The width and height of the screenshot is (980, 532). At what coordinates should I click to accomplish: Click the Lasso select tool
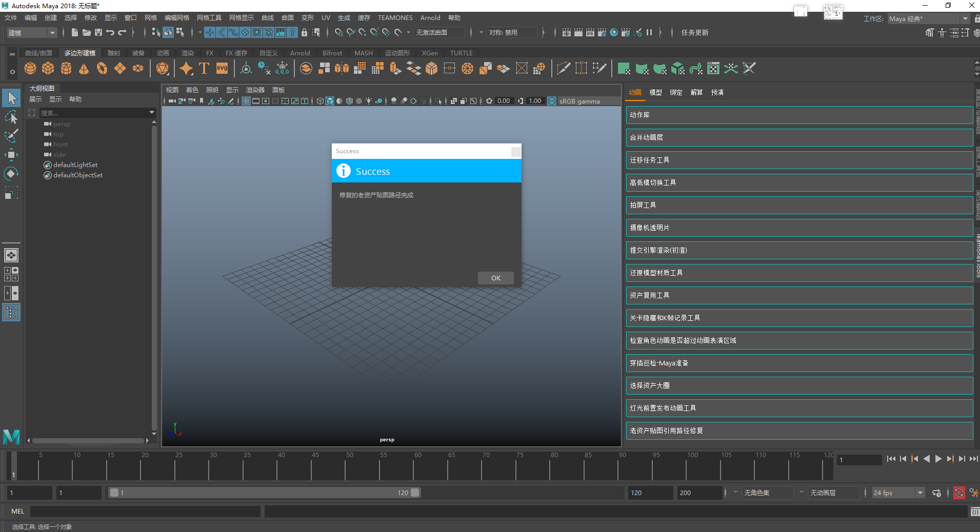[x=11, y=117]
